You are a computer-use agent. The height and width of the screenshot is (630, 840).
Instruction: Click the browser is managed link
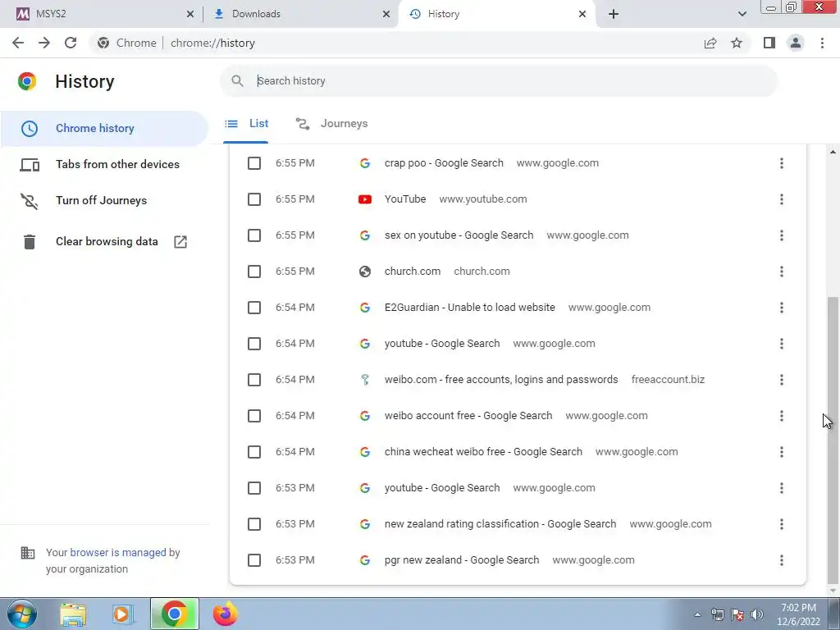(x=118, y=552)
